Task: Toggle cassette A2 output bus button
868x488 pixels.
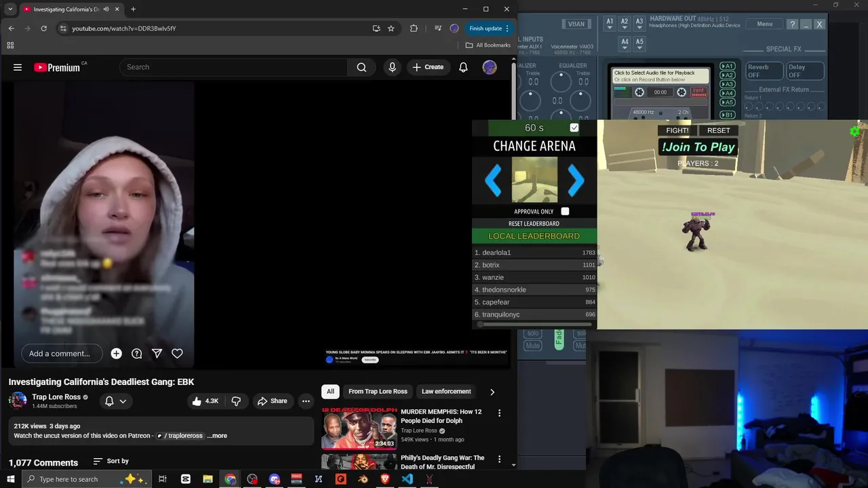Action: coord(727,75)
